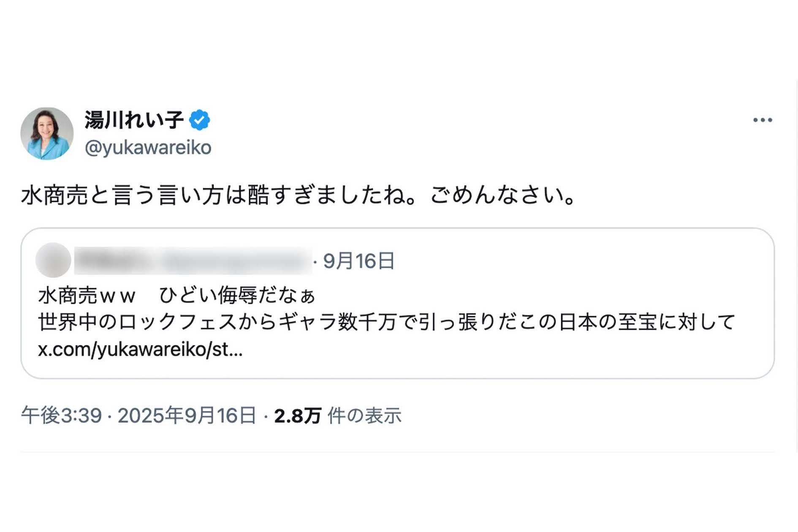Open the truncated x.com/yukawareiko link
This screenshot has height=532, width=798.
coord(140,350)
